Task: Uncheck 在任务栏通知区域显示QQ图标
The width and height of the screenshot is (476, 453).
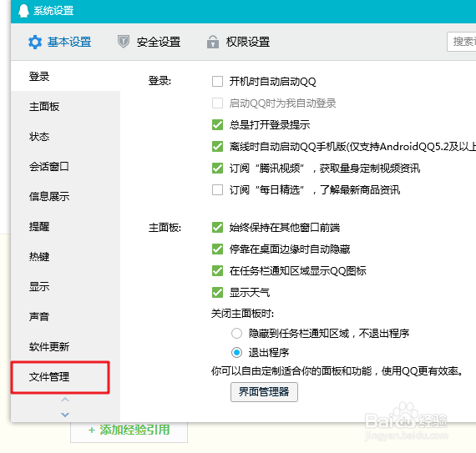Action: (x=217, y=271)
